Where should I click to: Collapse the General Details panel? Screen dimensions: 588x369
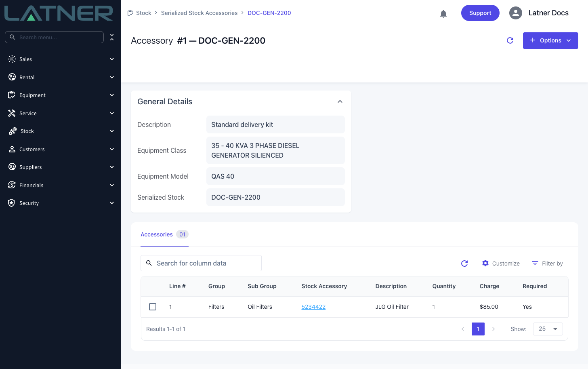(340, 101)
